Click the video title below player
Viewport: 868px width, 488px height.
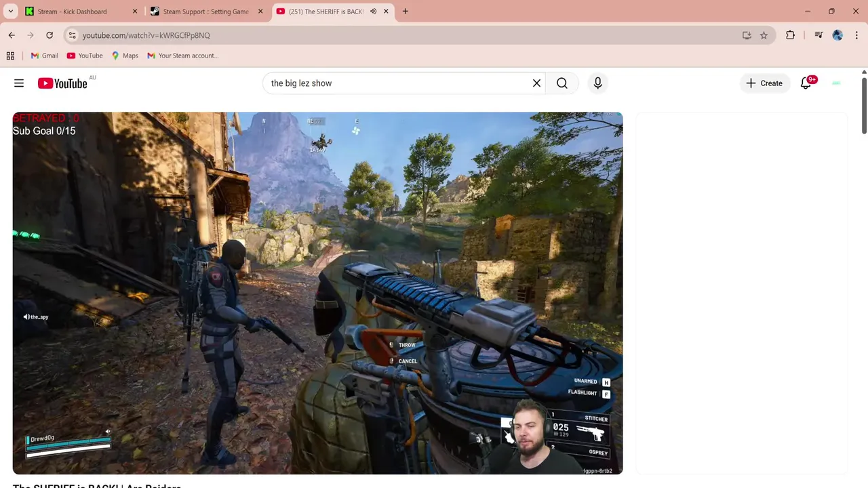[x=97, y=485]
